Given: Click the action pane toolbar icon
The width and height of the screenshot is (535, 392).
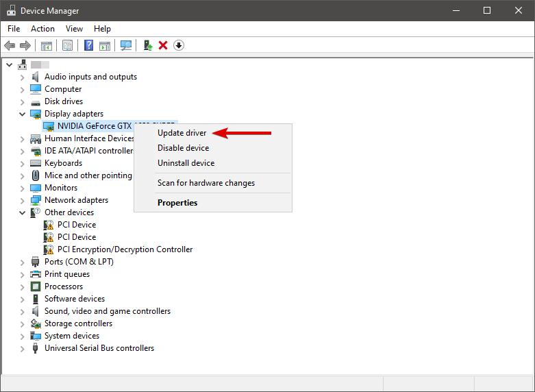Looking at the screenshot, I should pyautogui.click(x=105, y=45).
